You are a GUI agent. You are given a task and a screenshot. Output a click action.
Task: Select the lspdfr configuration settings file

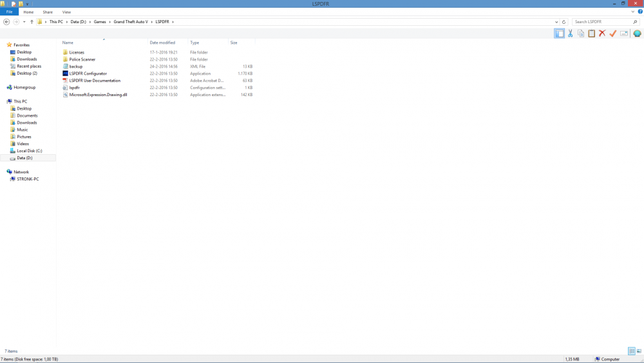pos(74,88)
